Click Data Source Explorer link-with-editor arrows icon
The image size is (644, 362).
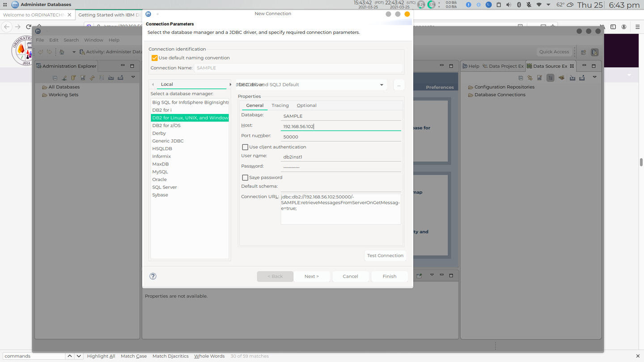(x=530, y=78)
